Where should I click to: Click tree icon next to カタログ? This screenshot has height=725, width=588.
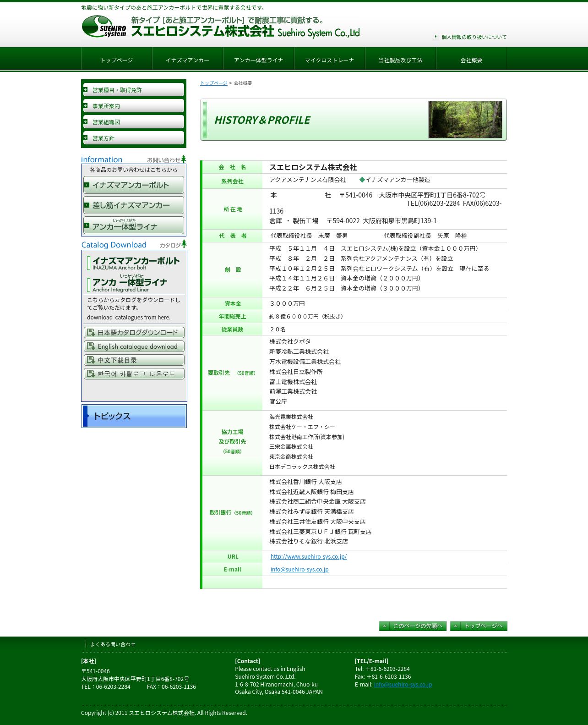tap(184, 243)
